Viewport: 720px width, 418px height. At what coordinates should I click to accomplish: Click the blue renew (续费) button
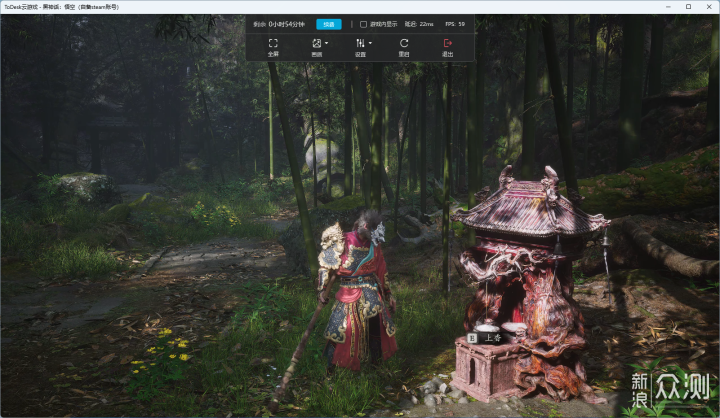329,24
